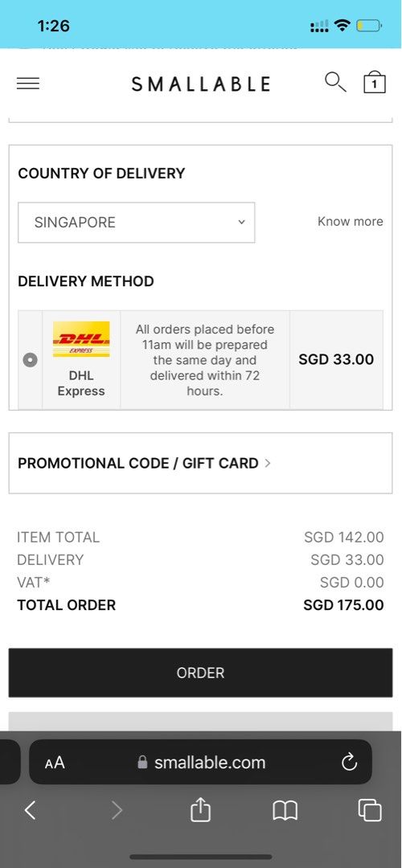This screenshot has width=402, height=868.
Task: Open Safari bookmarks book icon
Action: coord(285,811)
